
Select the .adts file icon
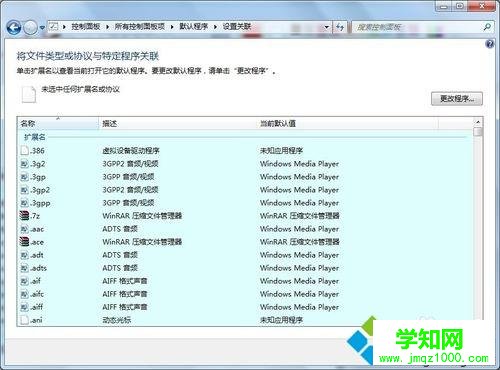[x=24, y=268]
